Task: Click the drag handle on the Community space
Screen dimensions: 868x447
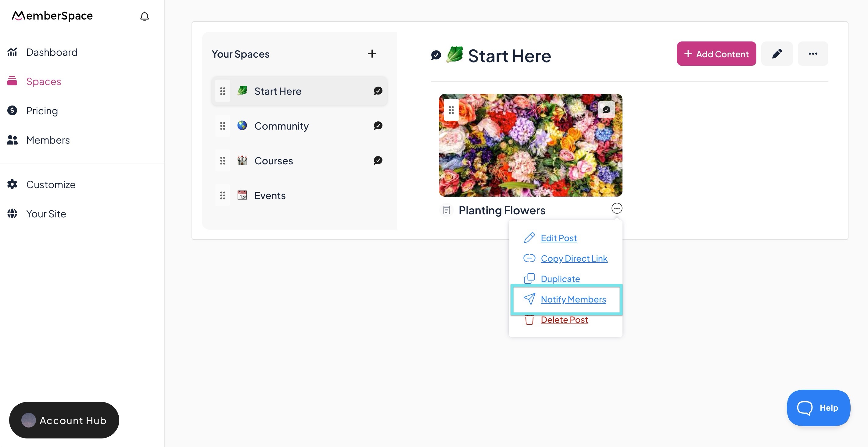Action: point(222,126)
